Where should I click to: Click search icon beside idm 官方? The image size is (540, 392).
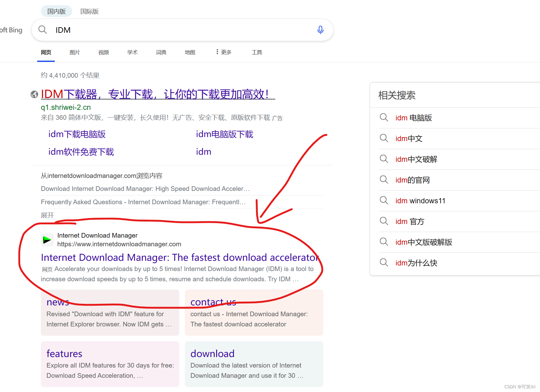(384, 221)
